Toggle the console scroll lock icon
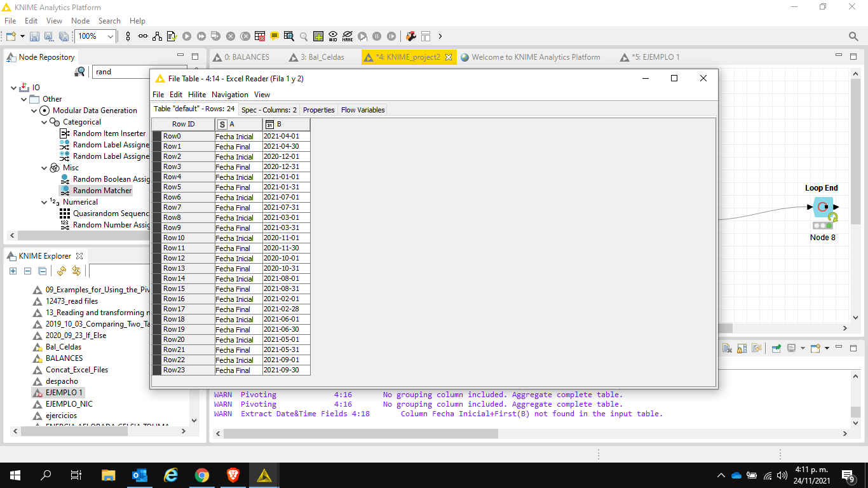Screen dimensions: 868x488 (x=741, y=348)
